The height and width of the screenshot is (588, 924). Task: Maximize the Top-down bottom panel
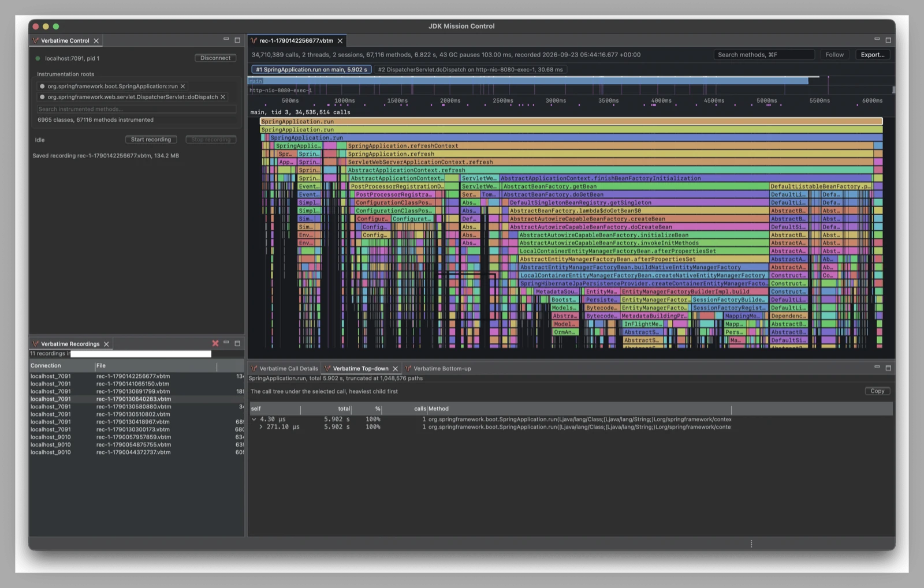pos(888,368)
